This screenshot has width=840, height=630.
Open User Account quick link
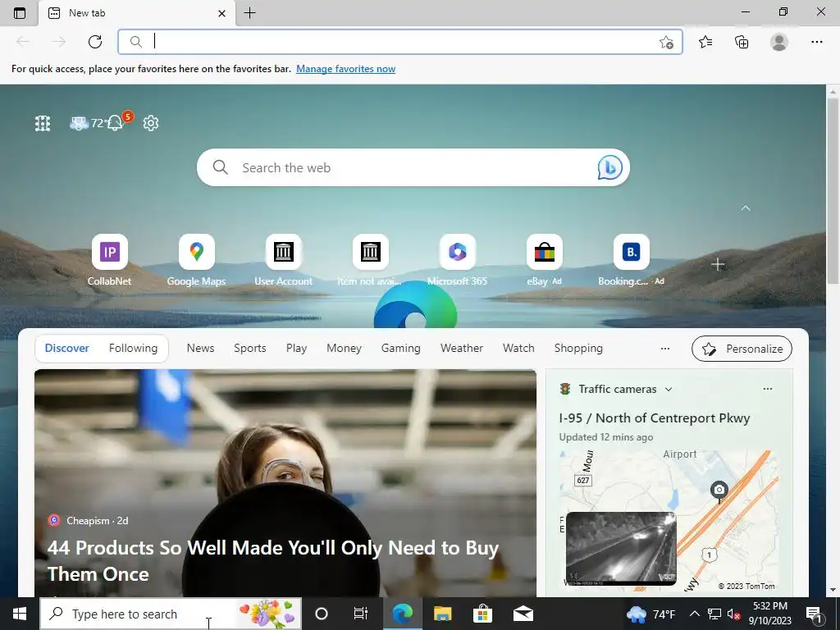[x=283, y=260]
